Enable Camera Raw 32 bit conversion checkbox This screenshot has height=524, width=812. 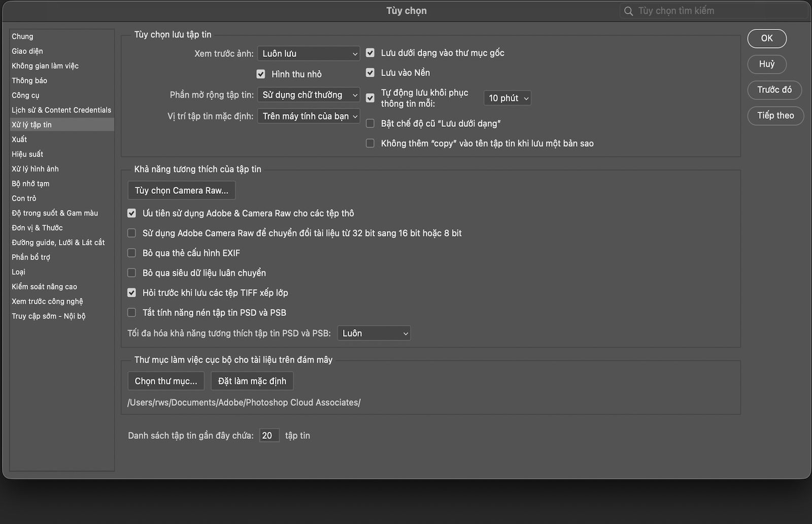(x=132, y=233)
